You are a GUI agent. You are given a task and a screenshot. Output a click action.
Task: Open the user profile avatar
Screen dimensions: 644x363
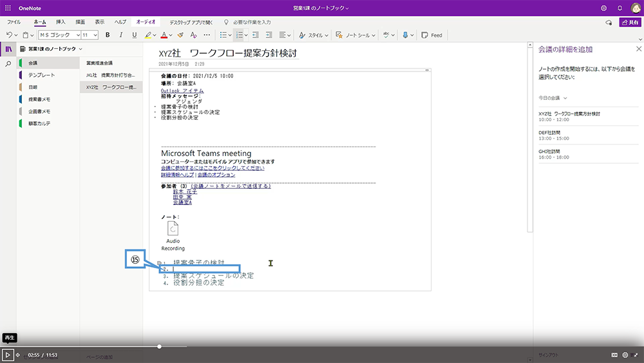636,8
